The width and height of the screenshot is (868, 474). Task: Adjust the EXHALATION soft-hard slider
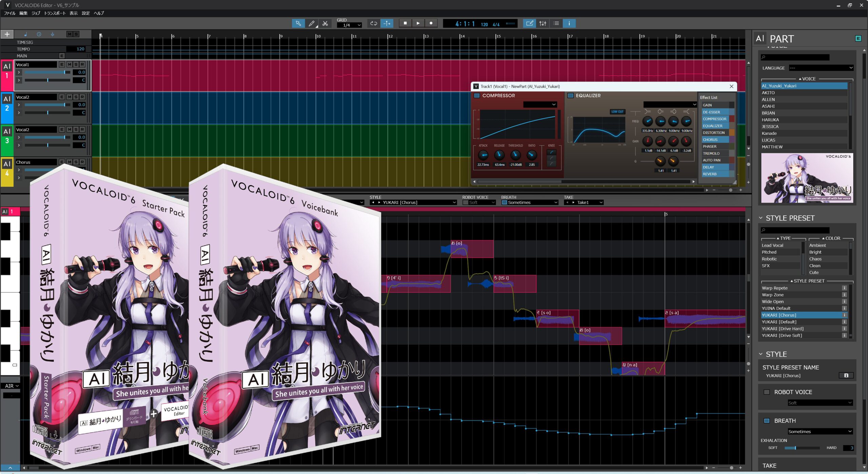(x=802, y=448)
